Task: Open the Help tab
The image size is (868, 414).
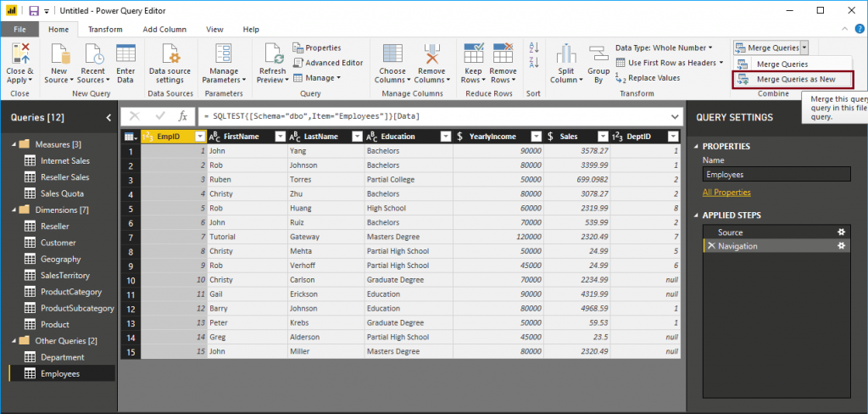Action: click(x=251, y=30)
